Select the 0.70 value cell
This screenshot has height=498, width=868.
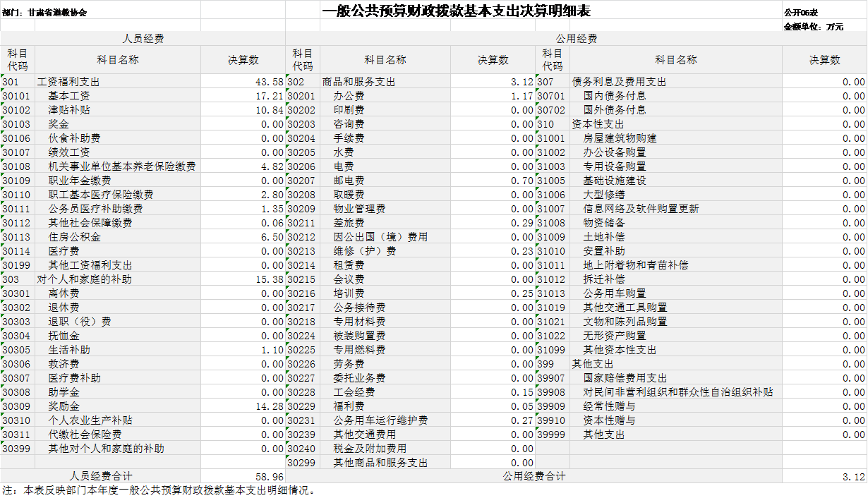coord(493,181)
